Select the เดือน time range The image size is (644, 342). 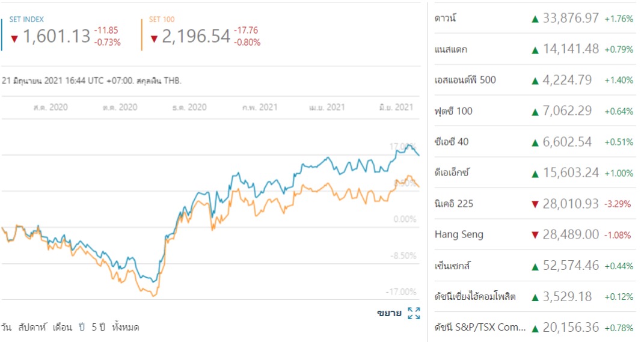pos(63,328)
